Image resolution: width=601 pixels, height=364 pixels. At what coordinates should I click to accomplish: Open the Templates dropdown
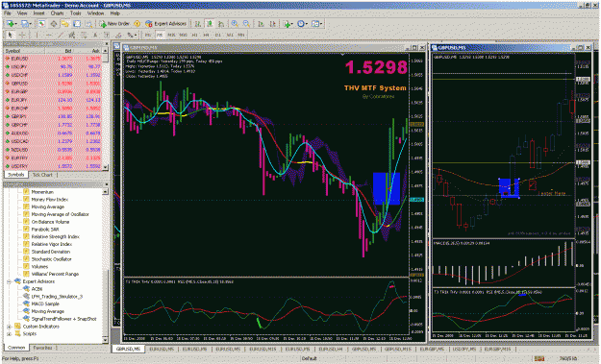(317, 24)
